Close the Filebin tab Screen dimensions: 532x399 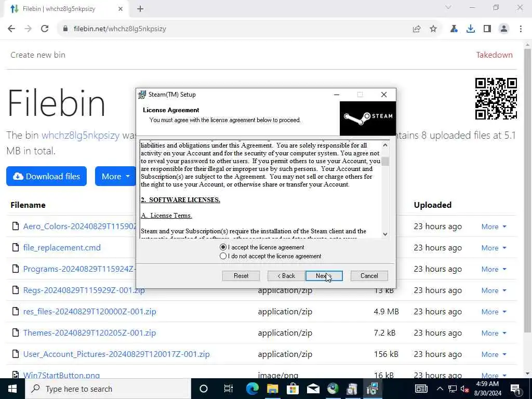(x=121, y=9)
